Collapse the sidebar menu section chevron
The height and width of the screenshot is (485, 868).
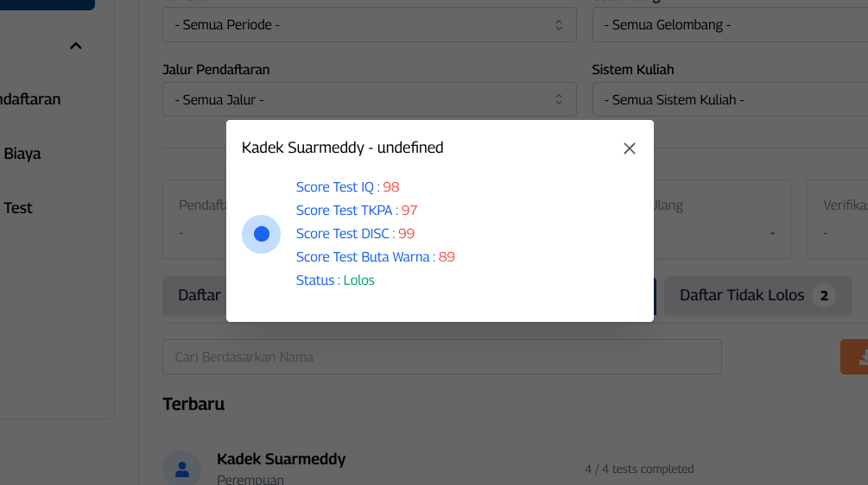[76, 46]
